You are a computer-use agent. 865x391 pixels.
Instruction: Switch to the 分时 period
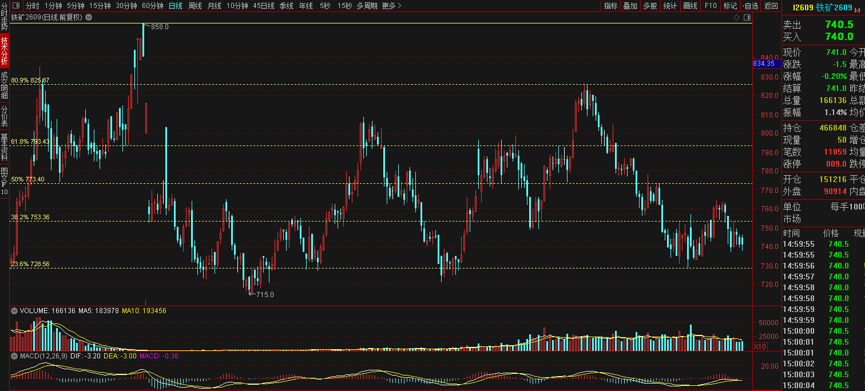pyautogui.click(x=33, y=6)
